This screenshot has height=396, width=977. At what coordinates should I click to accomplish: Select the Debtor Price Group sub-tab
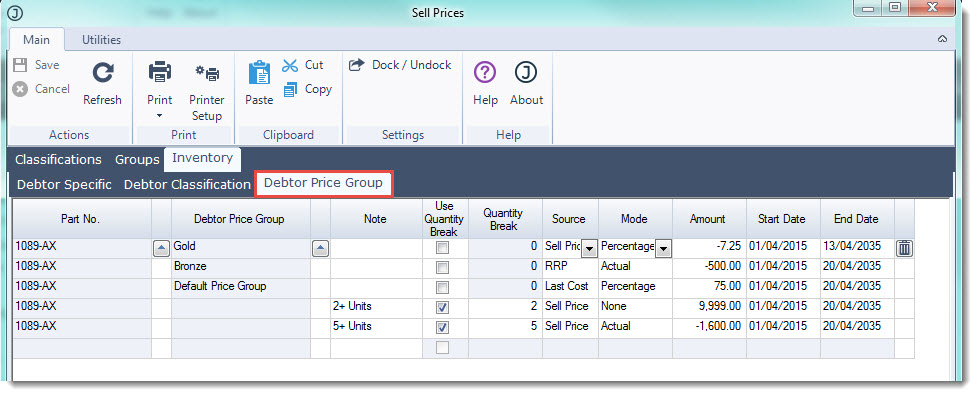[323, 183]
